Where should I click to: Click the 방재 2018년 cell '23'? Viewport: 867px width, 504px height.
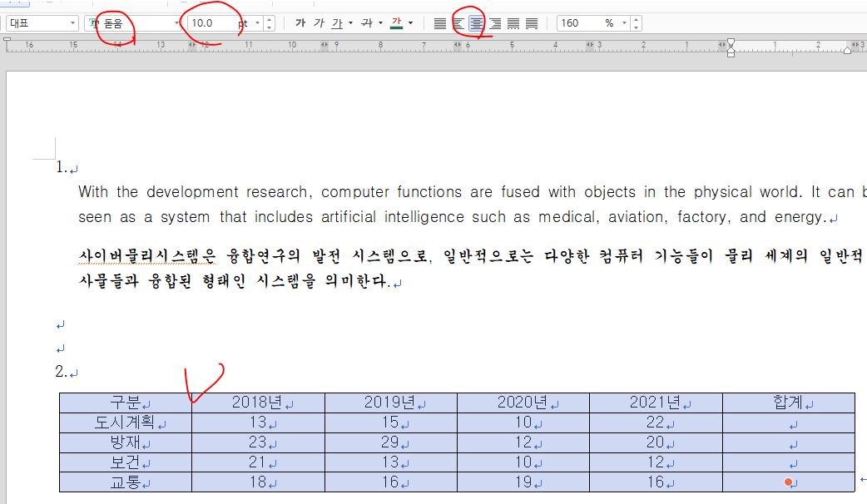pos(258,442)
